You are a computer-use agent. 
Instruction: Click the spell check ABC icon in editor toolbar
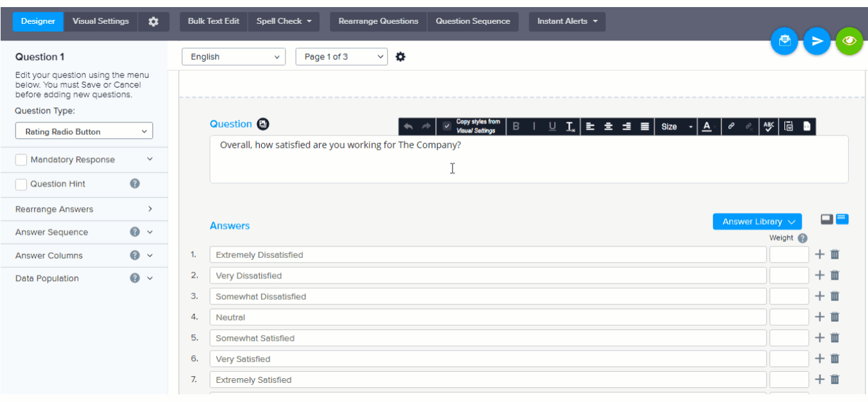(768, 127)
